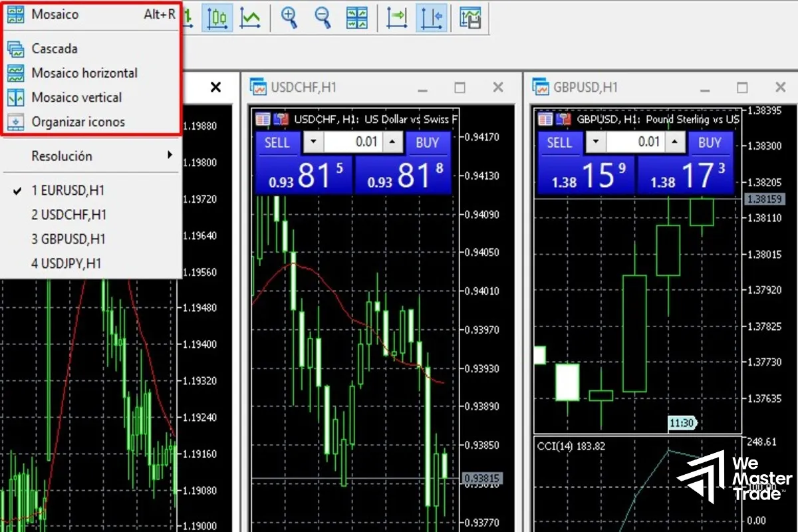Switch to line chart view
This screenshot has height=532, width=798.
pyautogui.click(x=250, y=18)
